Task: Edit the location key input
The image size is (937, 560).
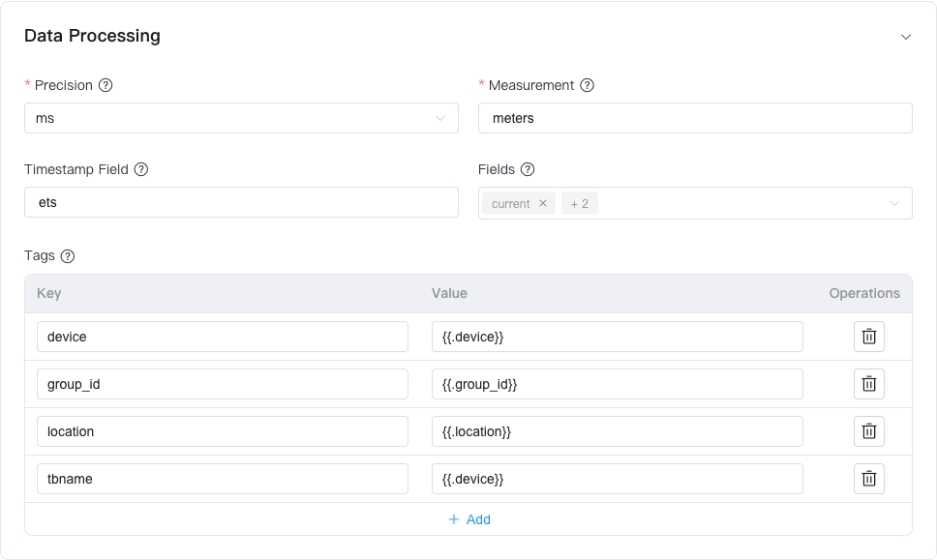Action: coord(223,431)
